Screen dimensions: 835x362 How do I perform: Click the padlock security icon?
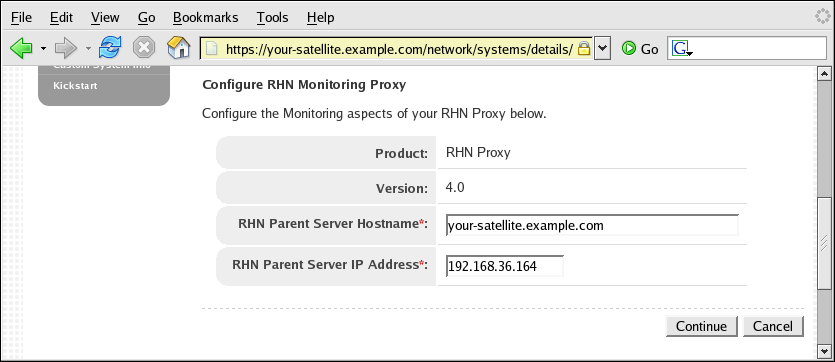tap(584, 49)
